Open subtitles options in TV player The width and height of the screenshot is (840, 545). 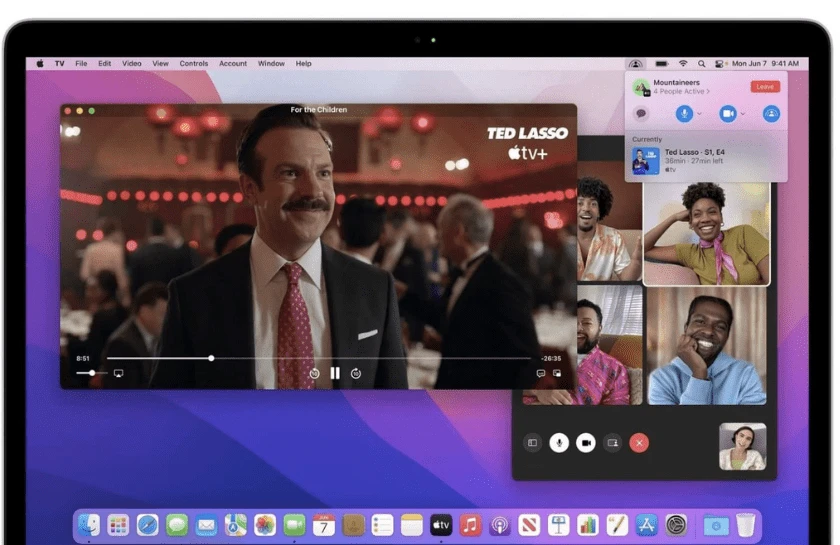point(541,373)
